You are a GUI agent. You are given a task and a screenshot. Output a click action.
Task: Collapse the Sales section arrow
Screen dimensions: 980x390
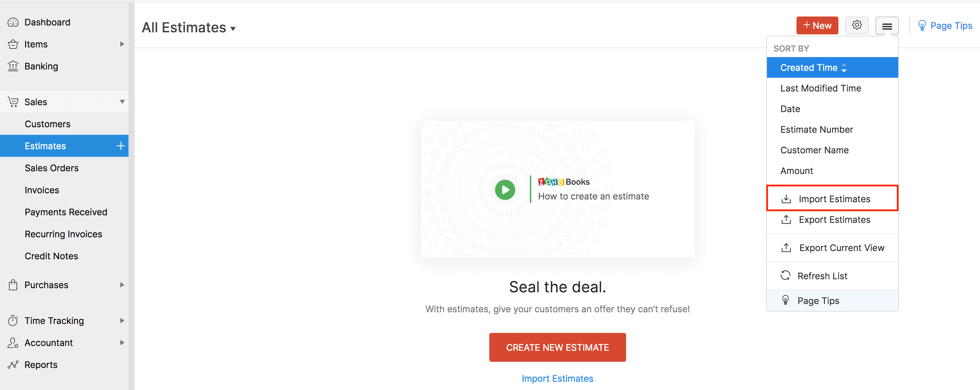(x=122, y=102)
